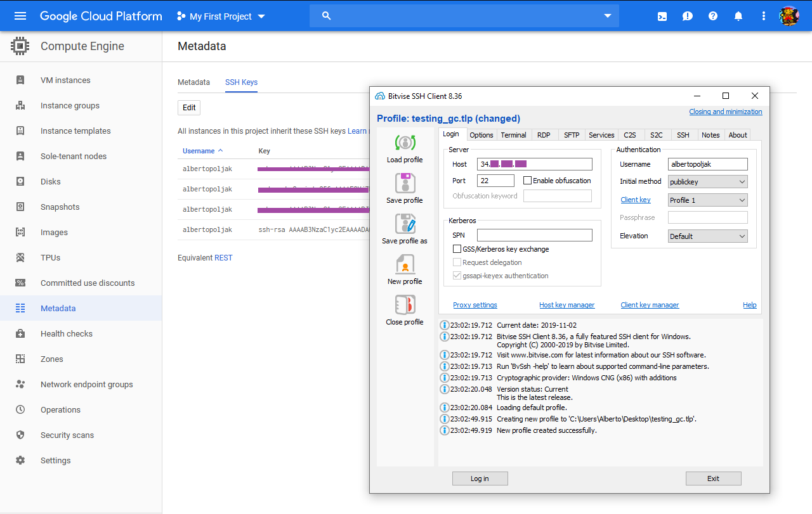Open the Help link in Bitvise
The image size is (812, 514).
(x=750, y=305)
